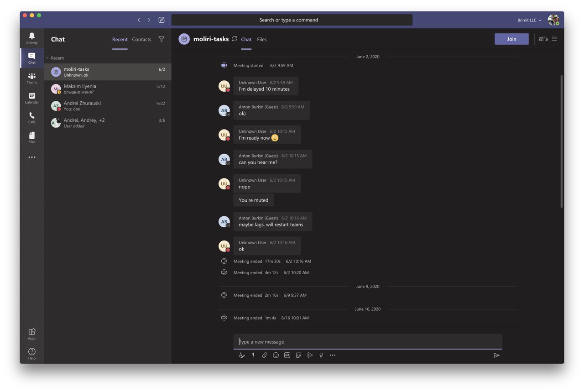
Task: Open the sticker picker
Action: (x=298, y=355)
